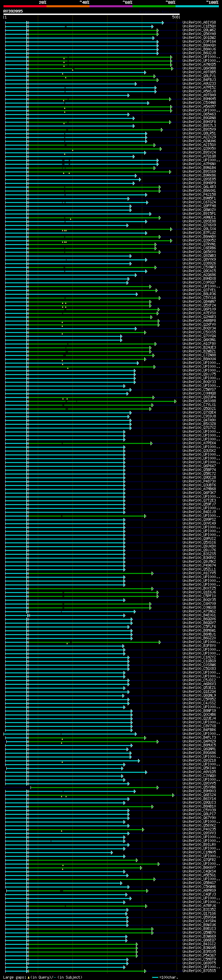Select the UniRef100_Q6K988 entry
Viewport: 222px width, 980px height.
coord(199,68)
